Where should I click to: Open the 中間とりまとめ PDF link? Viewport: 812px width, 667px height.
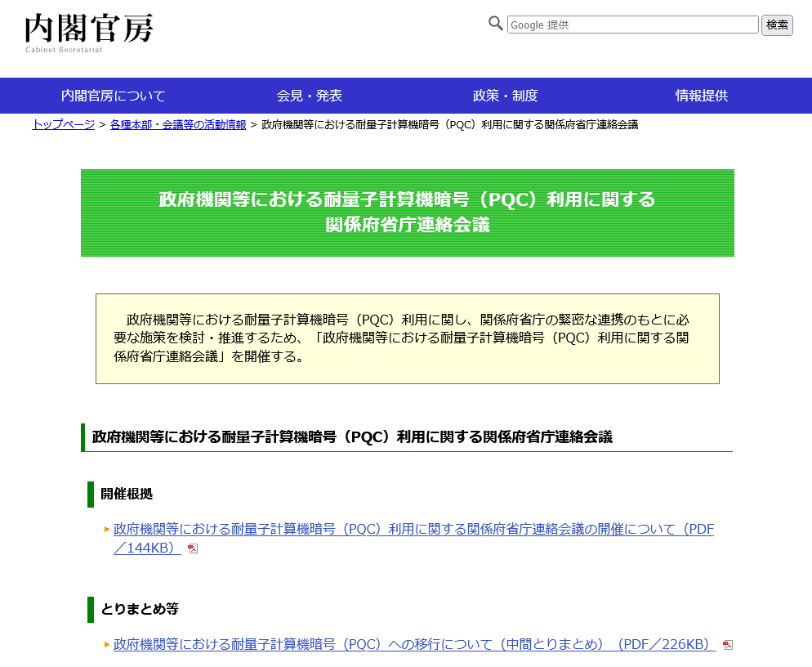click(x=414, y=644)
